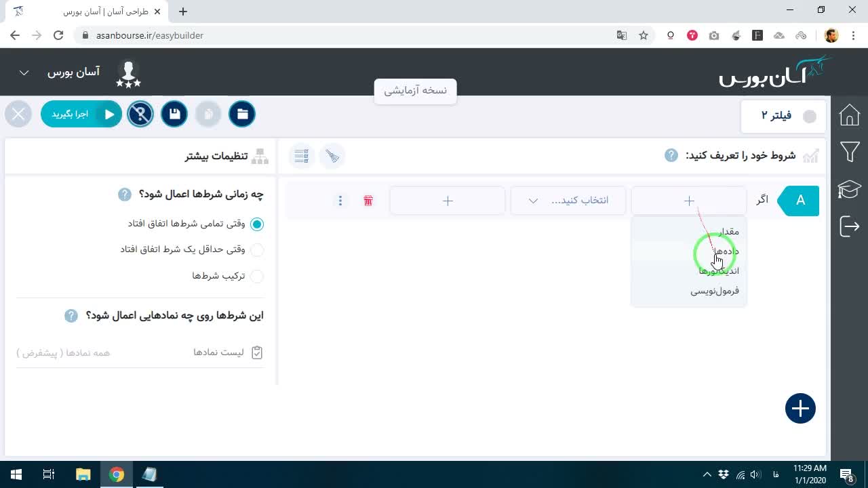Select 'ترکیب شرط‌ها' radio button
This screenshot has width=868, height=488.
(257, 276)
